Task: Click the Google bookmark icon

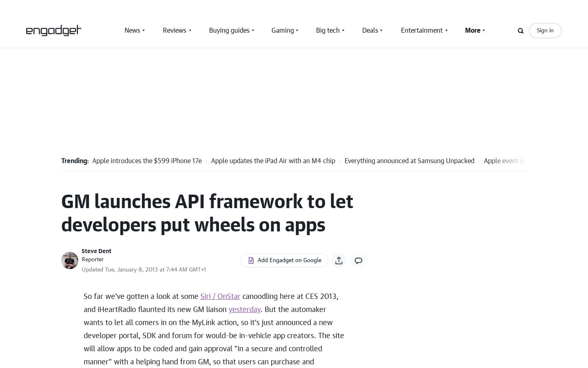Action: (251, 260)
